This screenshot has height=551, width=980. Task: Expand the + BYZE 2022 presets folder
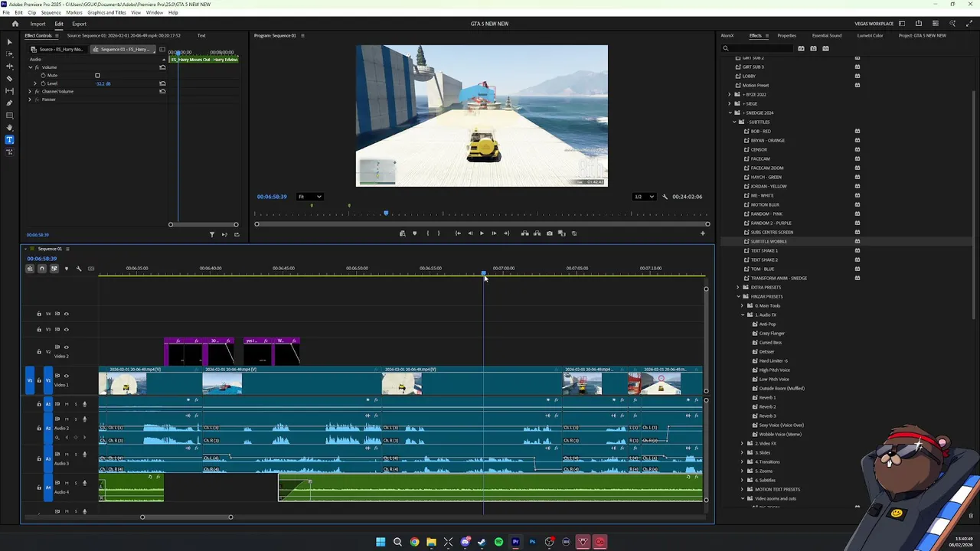tap(730, 95)
